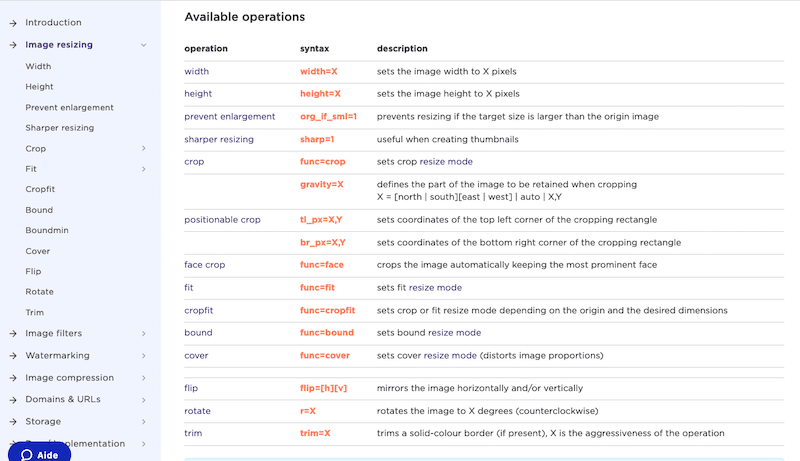Select Width in the sidebar
This screenshot has height=461, width=800.
click(x=38, y=66)
